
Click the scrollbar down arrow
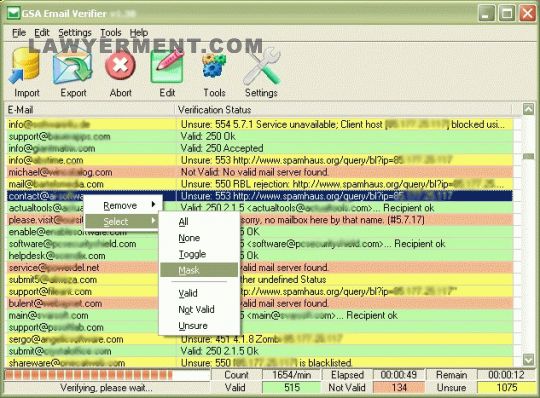pos(528,360)
